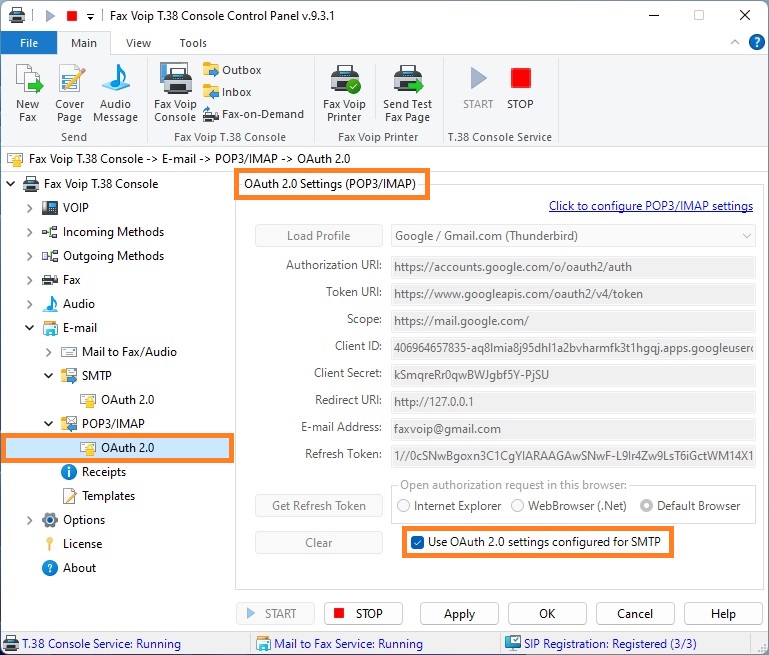This screenshot has width=769, height=655.
Task: Select the WebBrowser (.Net) radio button
Action: (517, 506)
